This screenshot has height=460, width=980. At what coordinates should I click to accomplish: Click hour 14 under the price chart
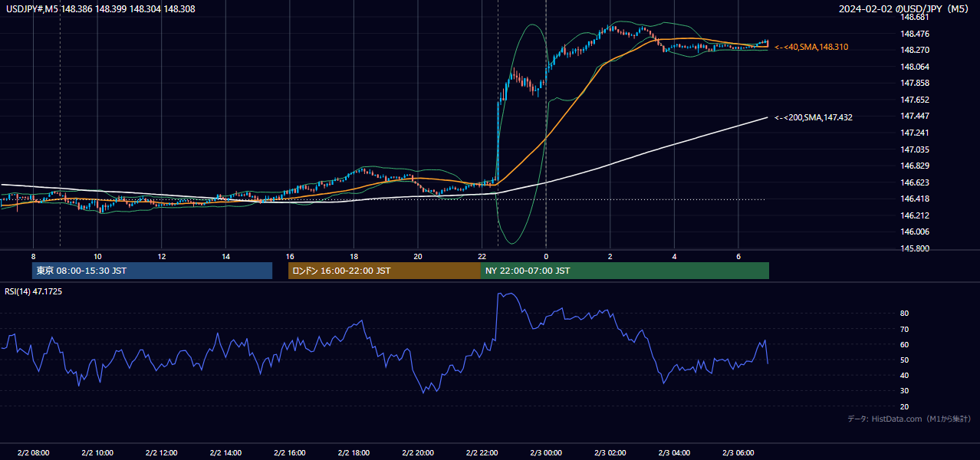pyautogui.click(x=225, y=256)
